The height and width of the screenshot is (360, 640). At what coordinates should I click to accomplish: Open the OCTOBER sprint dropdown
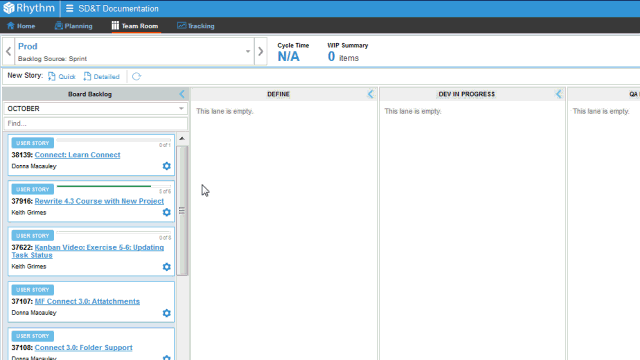(96, 109)
